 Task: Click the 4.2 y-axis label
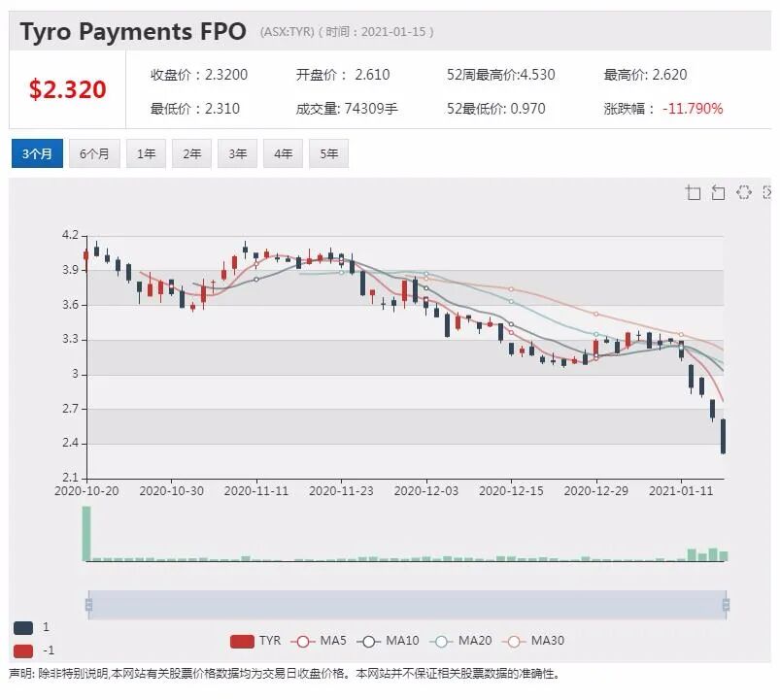click(70, 235)
